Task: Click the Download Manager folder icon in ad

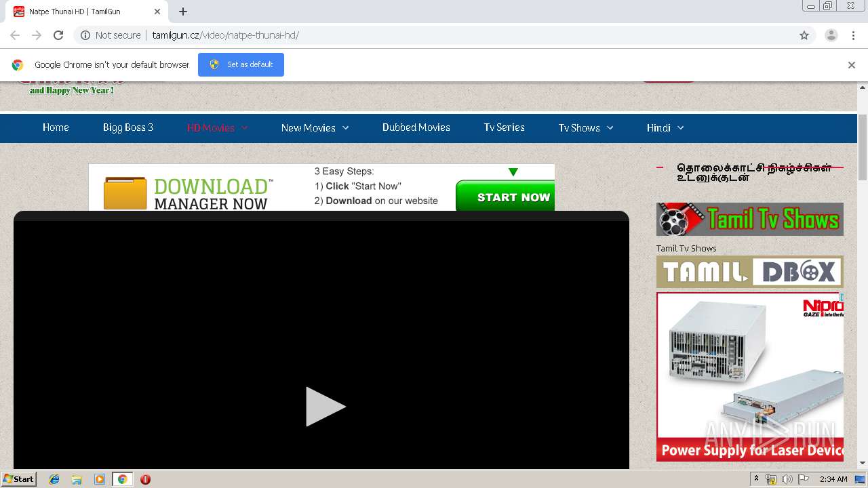Action: coord(125,193)
